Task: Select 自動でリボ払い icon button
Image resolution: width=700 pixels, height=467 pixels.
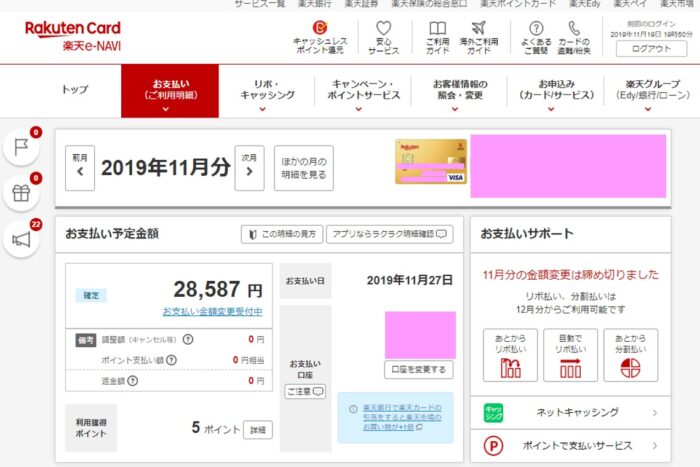Action: tap(570, 355)
